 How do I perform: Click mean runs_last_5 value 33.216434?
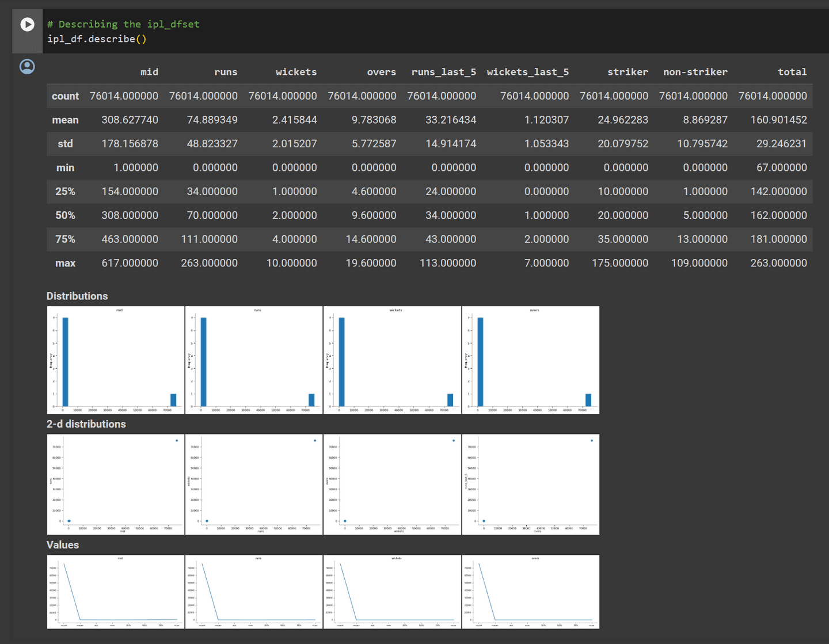coord(451,120)
